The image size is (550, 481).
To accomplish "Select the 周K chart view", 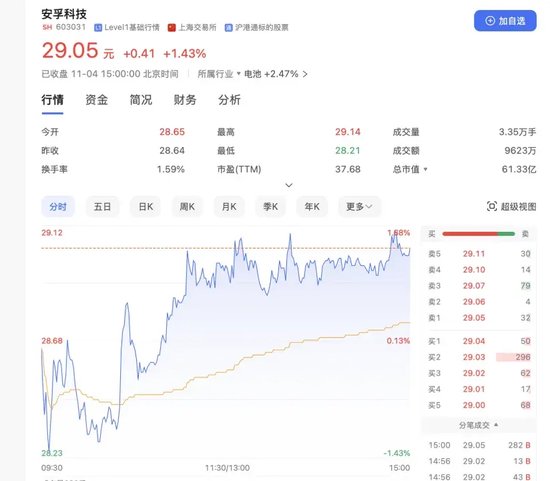I will tap(187, 207).
